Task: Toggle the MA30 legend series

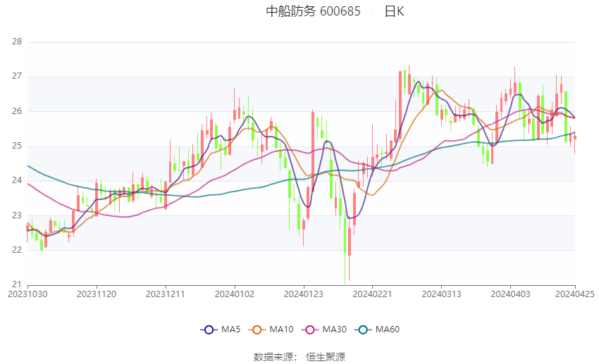Action: (x=324, y=330)
